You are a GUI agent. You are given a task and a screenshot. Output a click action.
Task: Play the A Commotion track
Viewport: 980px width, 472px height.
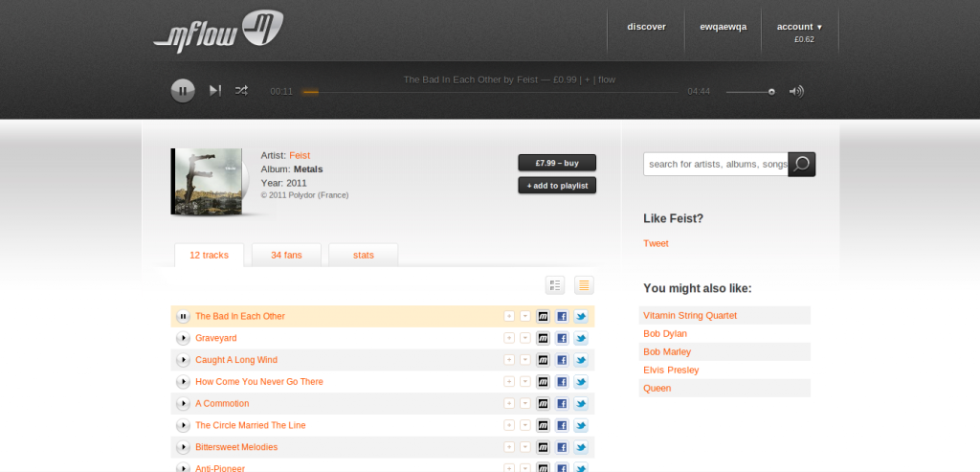[x=183, y=404]
